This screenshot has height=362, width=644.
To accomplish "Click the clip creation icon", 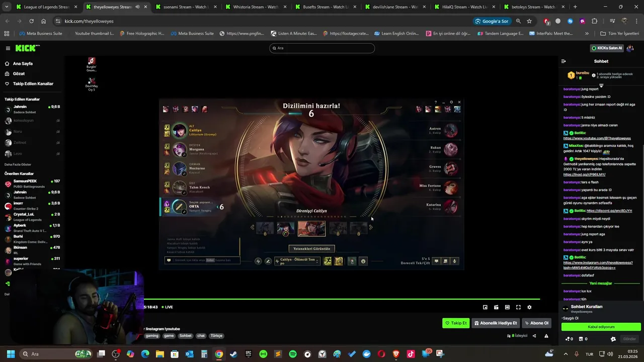I will point(496,307).
